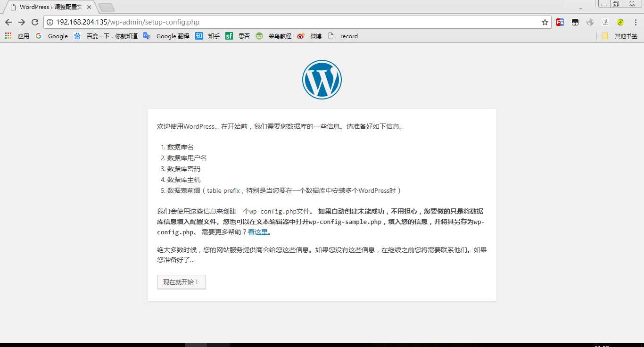Image resolution: width=644 pixels, height=347 pixels.
Task: Bookmark this page with the star
Action: [x=545, y=22]
